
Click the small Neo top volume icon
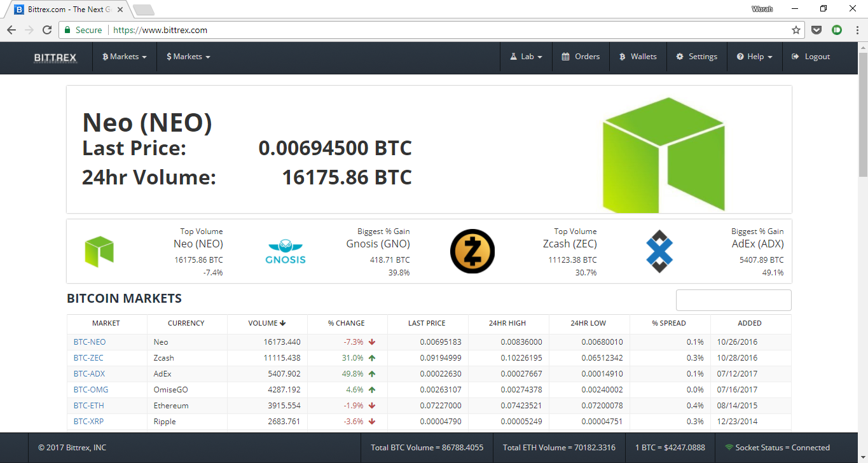click(99, 251)
